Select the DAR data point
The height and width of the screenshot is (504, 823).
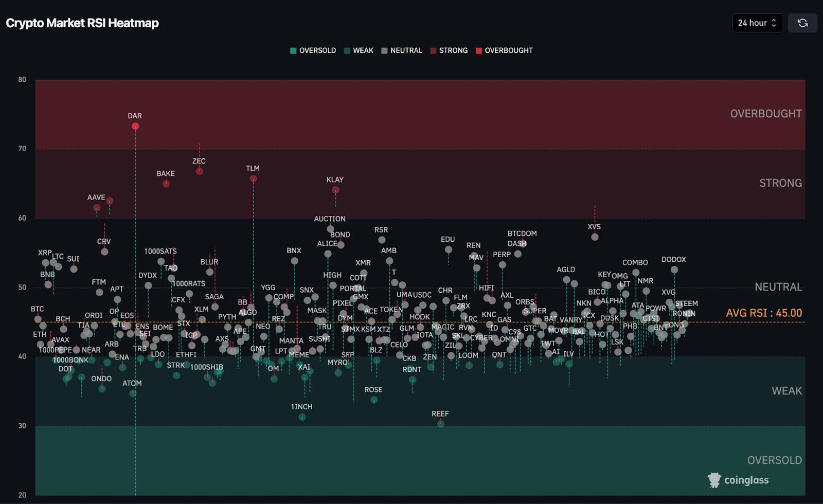coord(135,126)
